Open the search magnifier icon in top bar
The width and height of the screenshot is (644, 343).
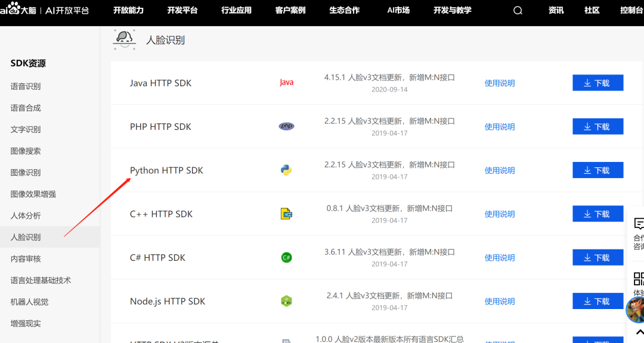pyautogui.click(x=518, y=10)
